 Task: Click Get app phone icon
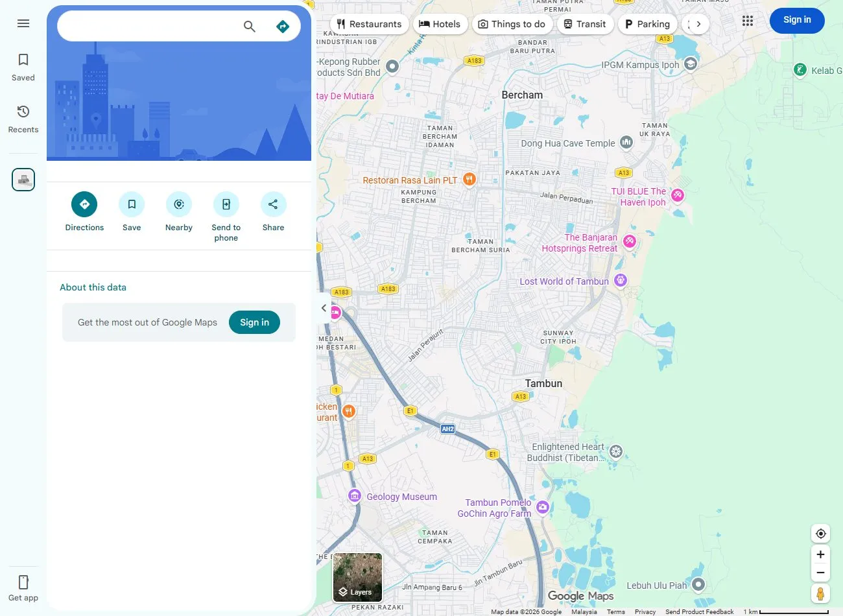pos(23,582)
